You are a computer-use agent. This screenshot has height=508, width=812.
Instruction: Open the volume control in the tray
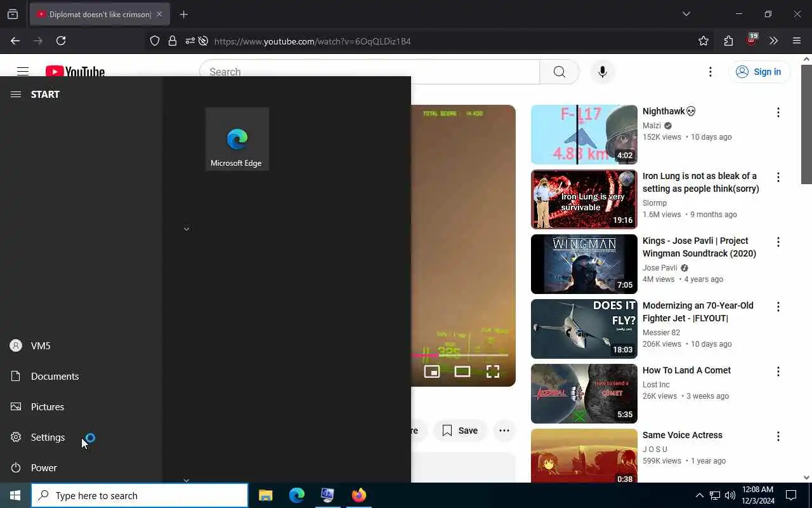(730, 495)
